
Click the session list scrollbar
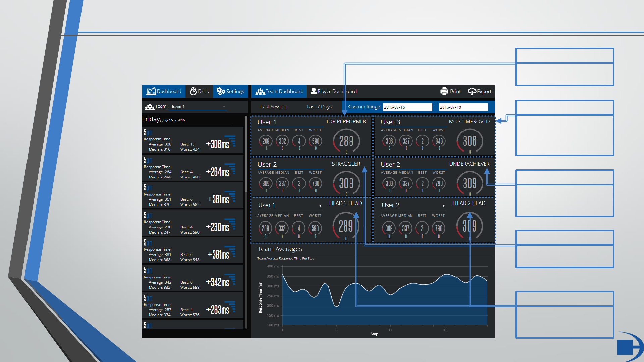pos(246,154)
